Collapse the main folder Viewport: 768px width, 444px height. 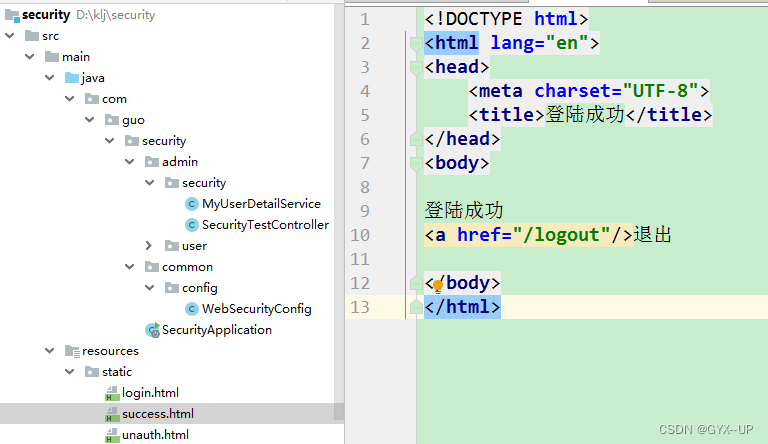[30, 57]
